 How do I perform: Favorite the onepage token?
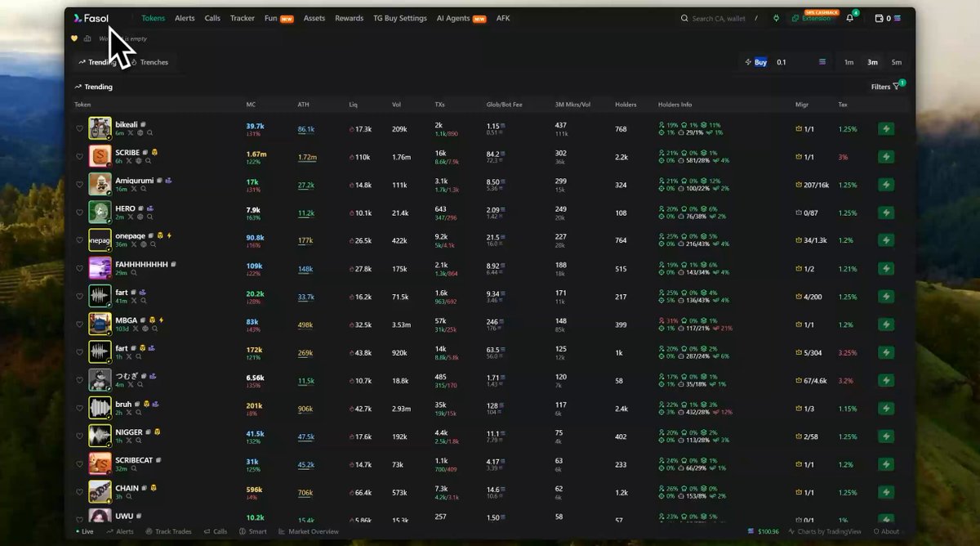pos(80,240)
